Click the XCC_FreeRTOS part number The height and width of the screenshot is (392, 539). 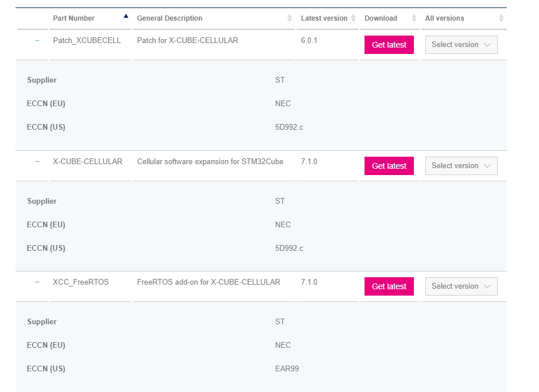(81, 282)
